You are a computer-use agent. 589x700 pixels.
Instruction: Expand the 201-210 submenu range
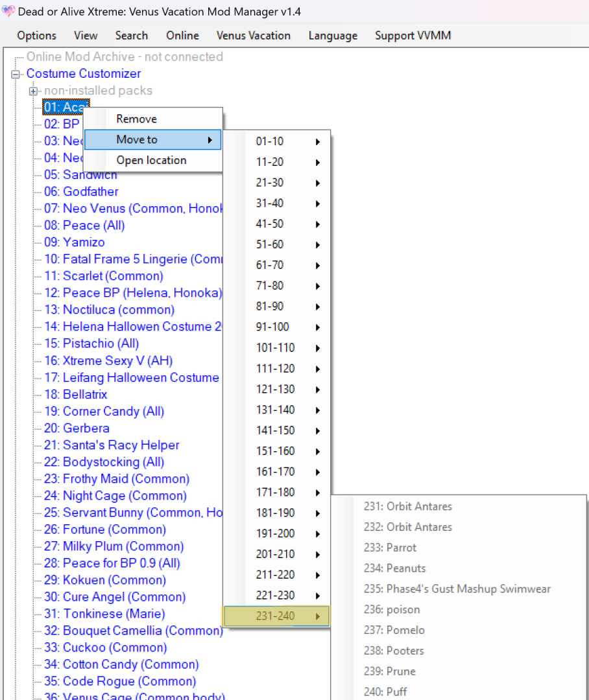(276, 554)
